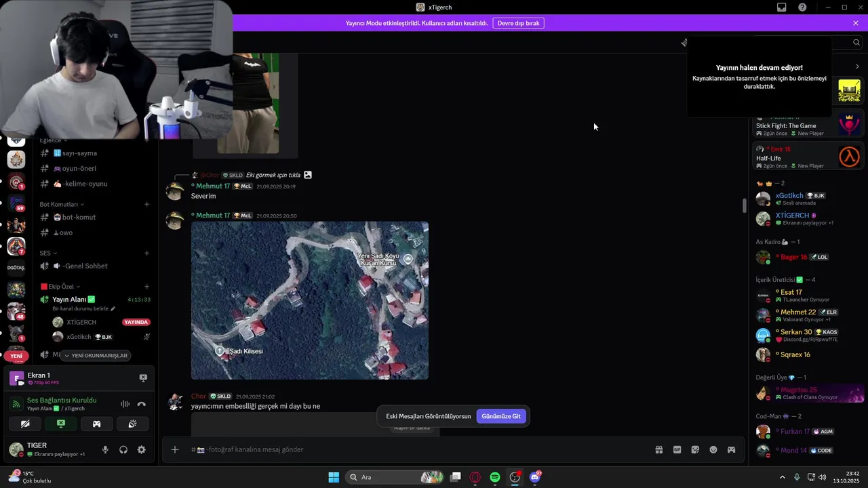Open user settings gear

141,449
